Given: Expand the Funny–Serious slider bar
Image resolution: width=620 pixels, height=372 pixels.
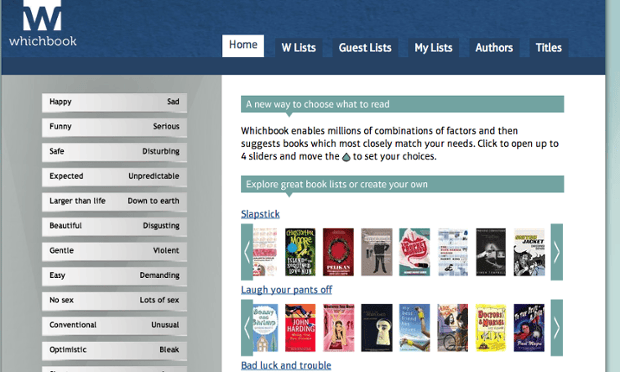Looking at the screenshot, I should 114,127.
